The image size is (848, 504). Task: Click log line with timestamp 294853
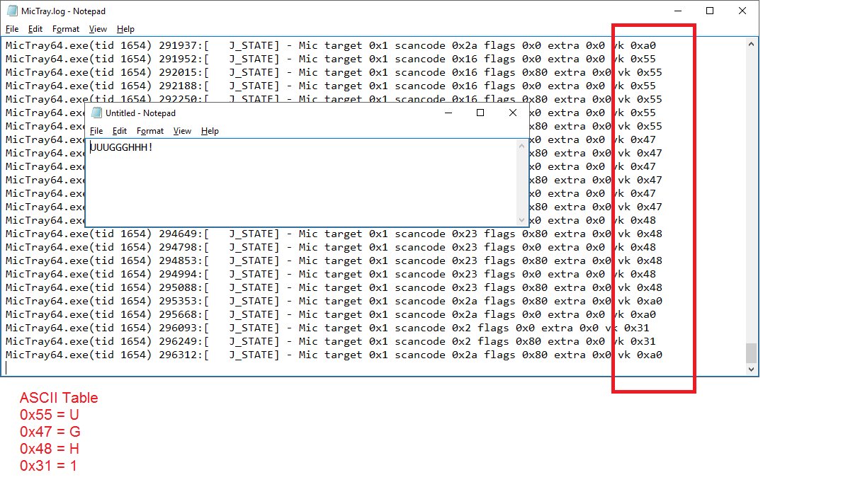(x=334, y=261)
